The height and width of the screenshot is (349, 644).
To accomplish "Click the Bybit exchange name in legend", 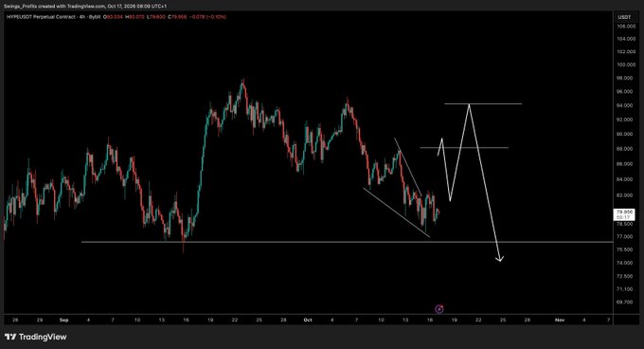I will (95, 17).
